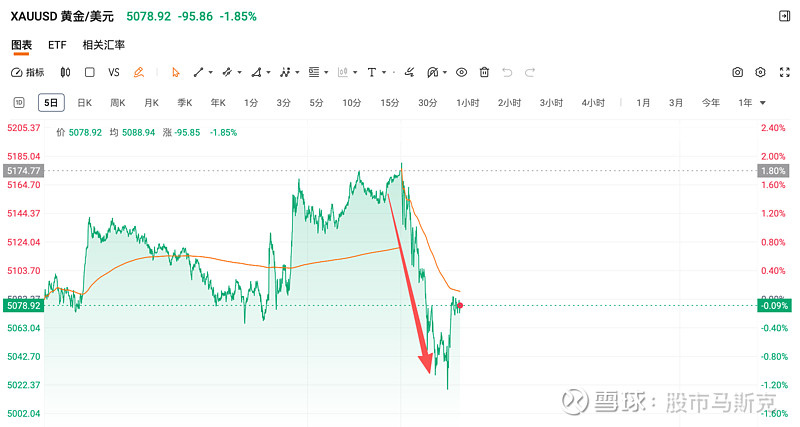Expand the 1年 range dropdown arrow
This screenshot has width=800, height=427.
[764, 103]
